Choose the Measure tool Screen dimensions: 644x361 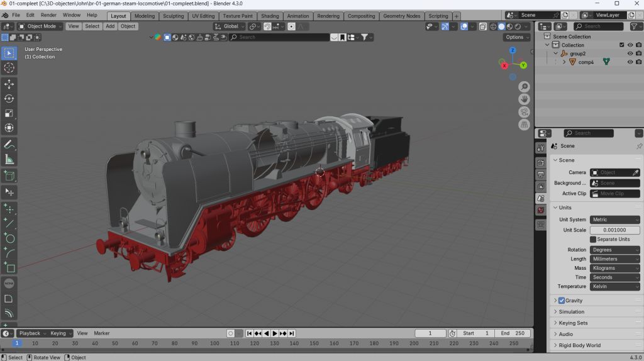[x=9, y=159]
